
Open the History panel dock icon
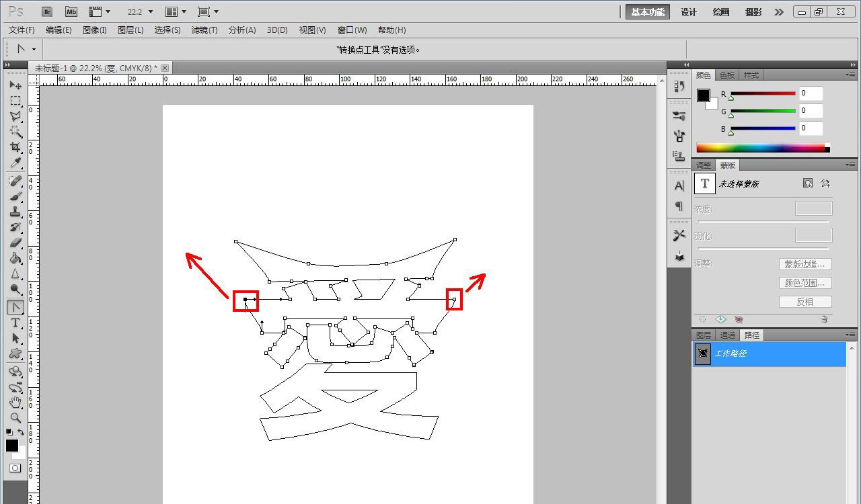[x=679, y=86]
